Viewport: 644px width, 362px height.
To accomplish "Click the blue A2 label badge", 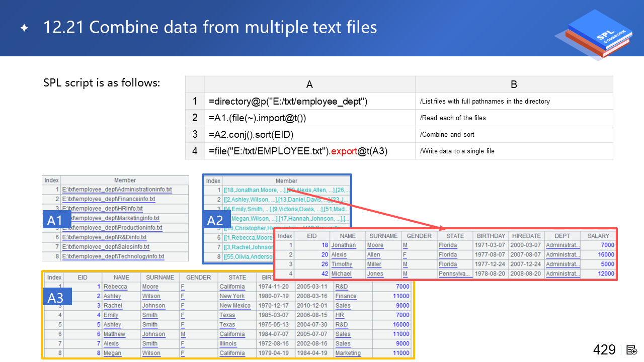I will [x=215, y=220].
